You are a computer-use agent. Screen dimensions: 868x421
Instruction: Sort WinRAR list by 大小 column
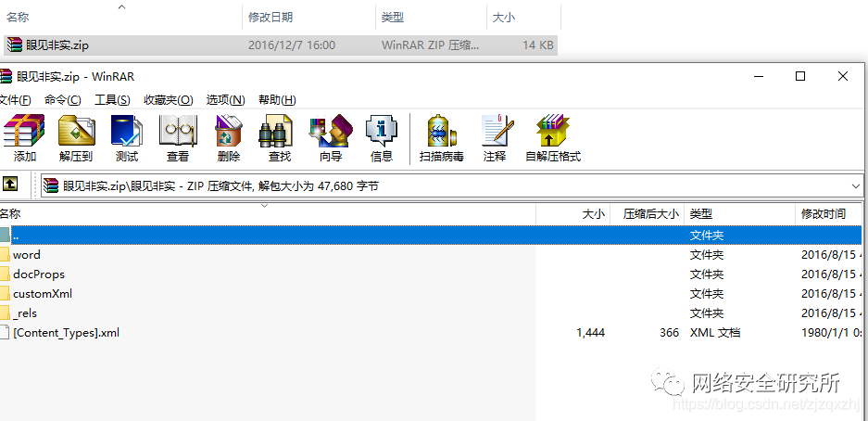point(572,214)
